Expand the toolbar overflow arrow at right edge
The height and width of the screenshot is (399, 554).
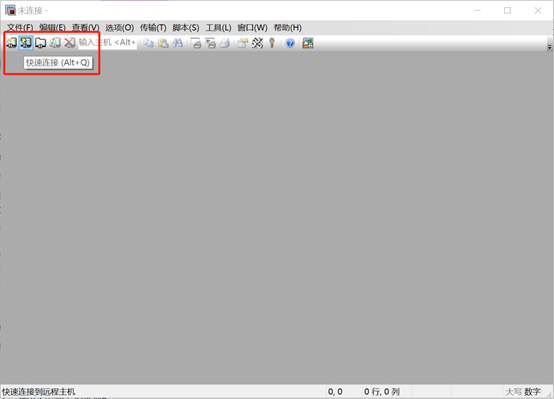(549, 47)
